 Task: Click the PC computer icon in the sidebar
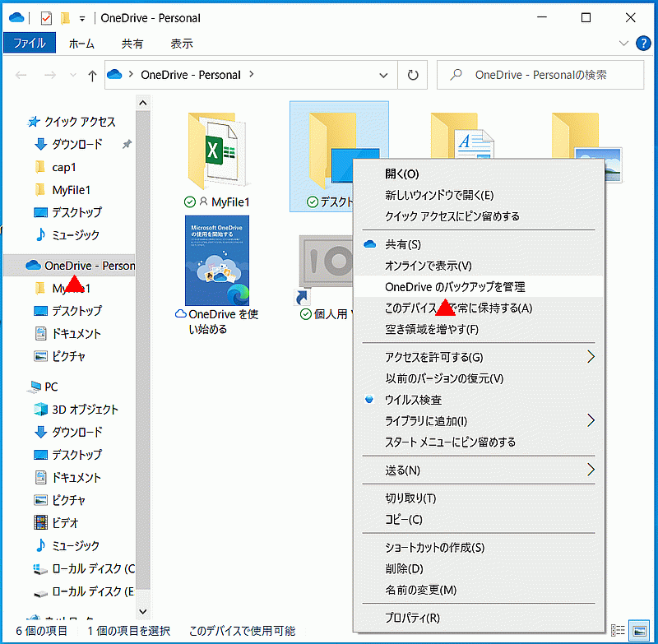click(35, 387)
